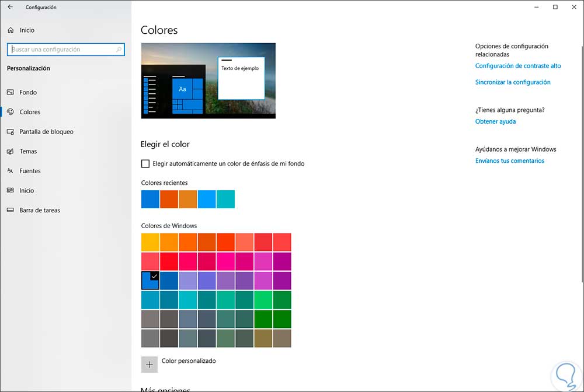This screenshot has width=584, height=392.
Task: Click the color preview thumbnail image
Action: [x=208, y=80]
